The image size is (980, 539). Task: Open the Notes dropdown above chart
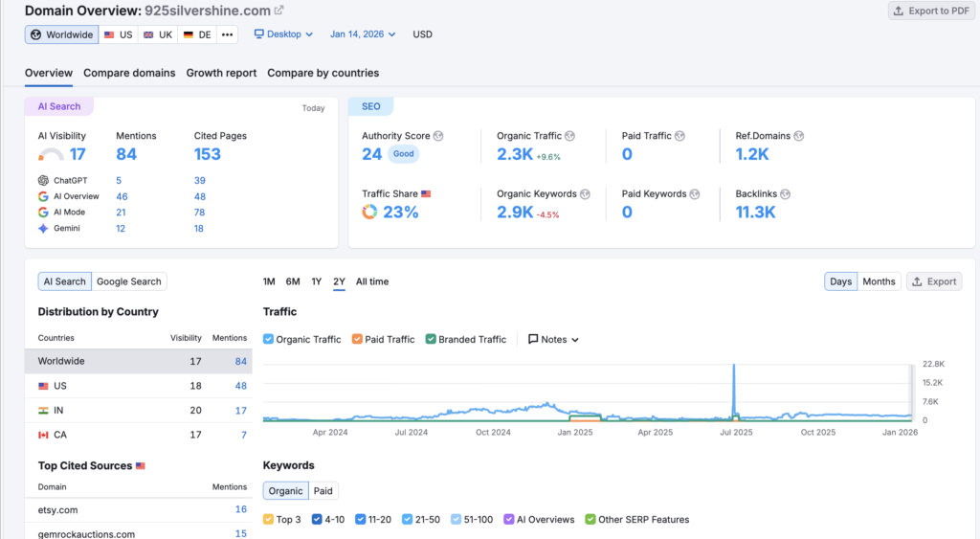pos(554,339)
